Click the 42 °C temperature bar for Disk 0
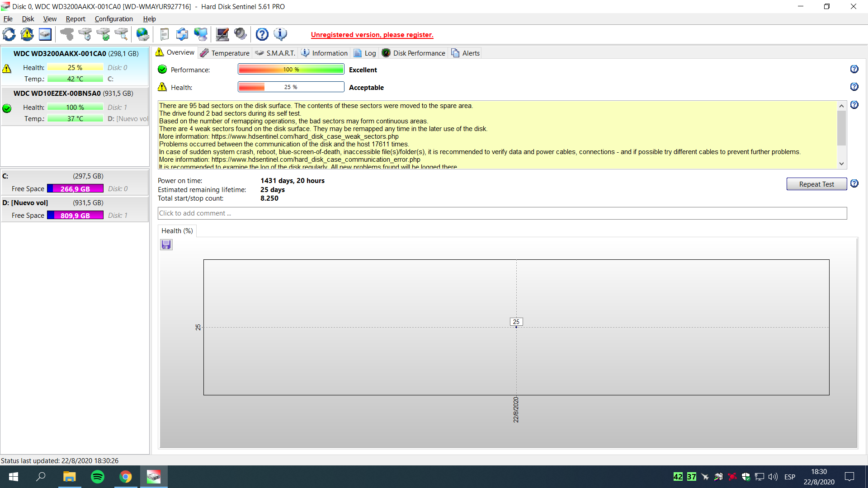 pyautogui.click(x=75, y=79)
